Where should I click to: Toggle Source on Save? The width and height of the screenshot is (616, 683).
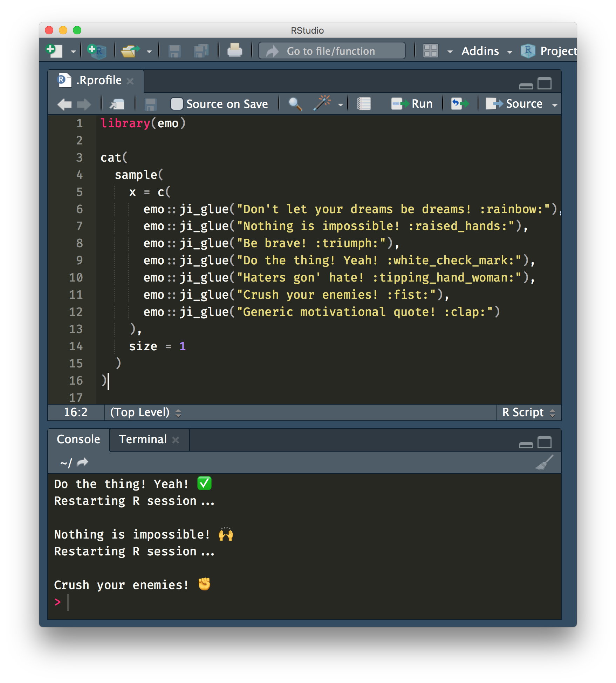(177, 103)
